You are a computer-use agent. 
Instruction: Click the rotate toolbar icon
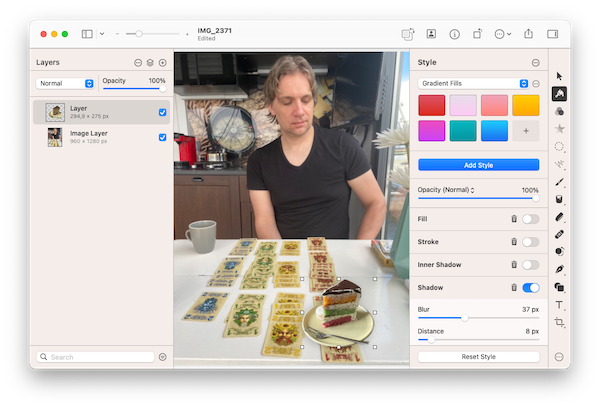(477, 34)
